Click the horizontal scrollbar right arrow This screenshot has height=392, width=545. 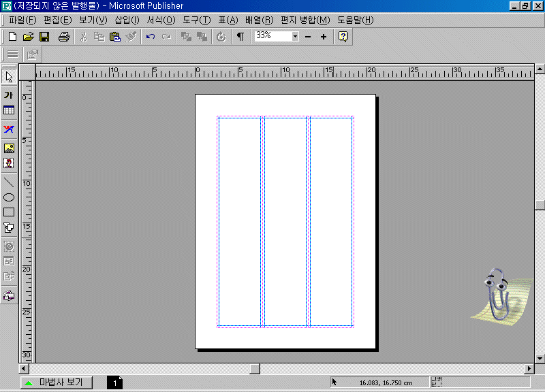click(x=529, y=368)
